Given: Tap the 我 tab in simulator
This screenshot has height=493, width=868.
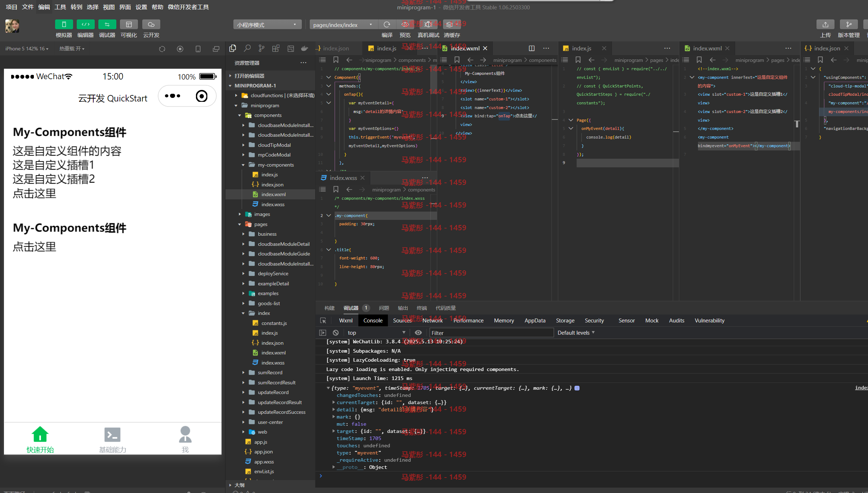Looking at the screenshot, I should 185,440.
